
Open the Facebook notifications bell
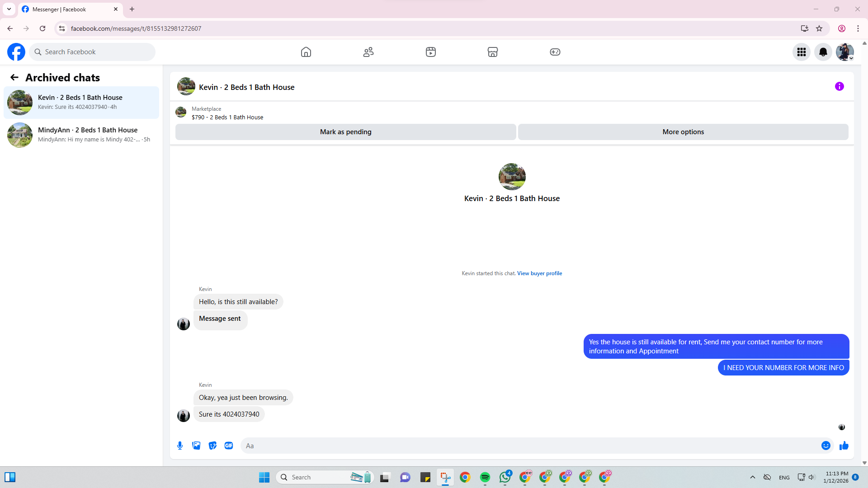(x=823, y=52)
